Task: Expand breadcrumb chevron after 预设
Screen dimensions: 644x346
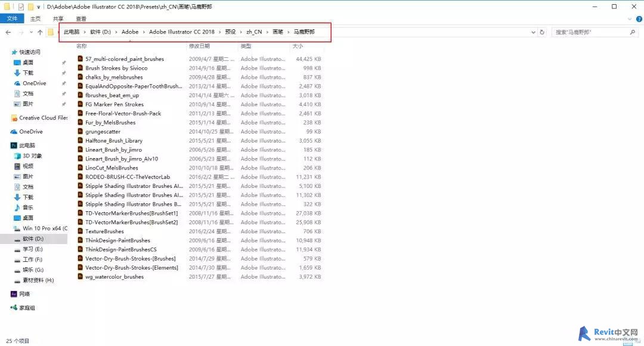Action: tap(241, 32)
